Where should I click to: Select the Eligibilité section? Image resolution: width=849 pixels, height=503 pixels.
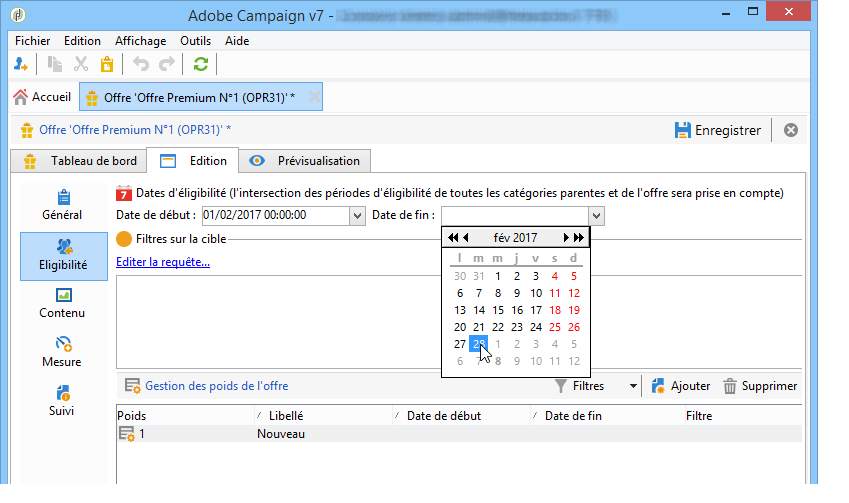(63, 256)
